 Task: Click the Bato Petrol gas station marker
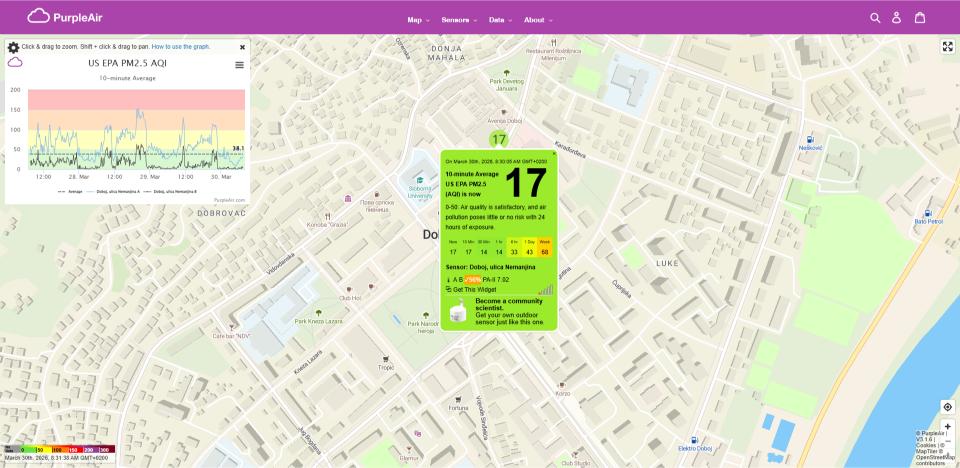pyautogui.click(x=928, y=213)
